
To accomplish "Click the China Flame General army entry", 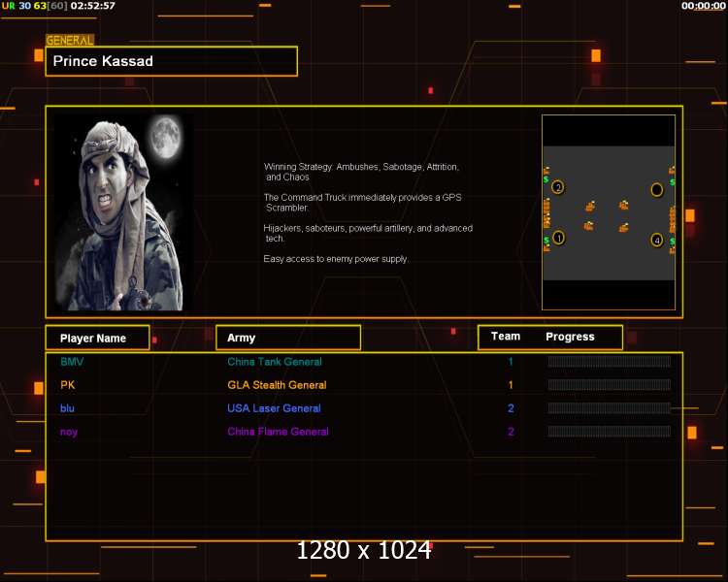I will (x=278, y=431).
